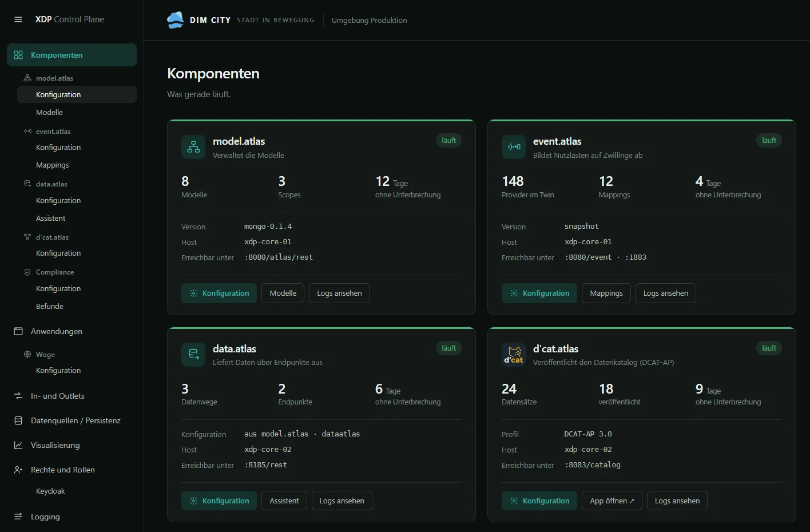
Task: Open Keycloak in the sidebar
Action: tap(77, 491)
